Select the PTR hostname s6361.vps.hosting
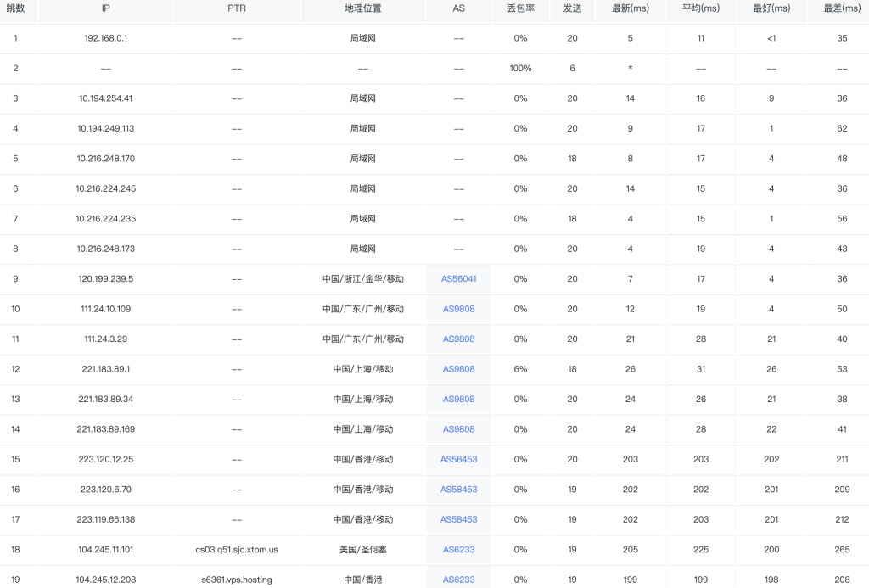The image size is (869, 588). [x=237, y=580]
